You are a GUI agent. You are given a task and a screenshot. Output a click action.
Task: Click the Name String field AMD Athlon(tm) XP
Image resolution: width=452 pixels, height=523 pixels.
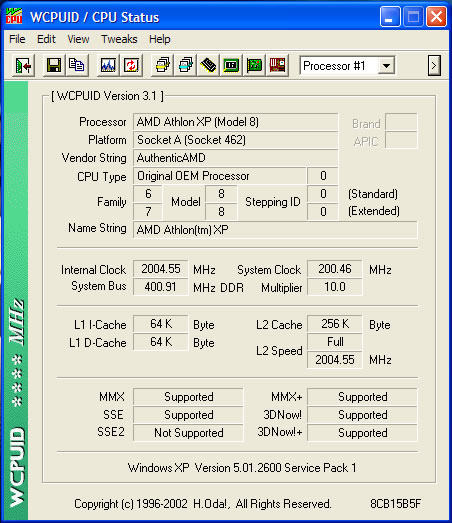click(275, 230)
